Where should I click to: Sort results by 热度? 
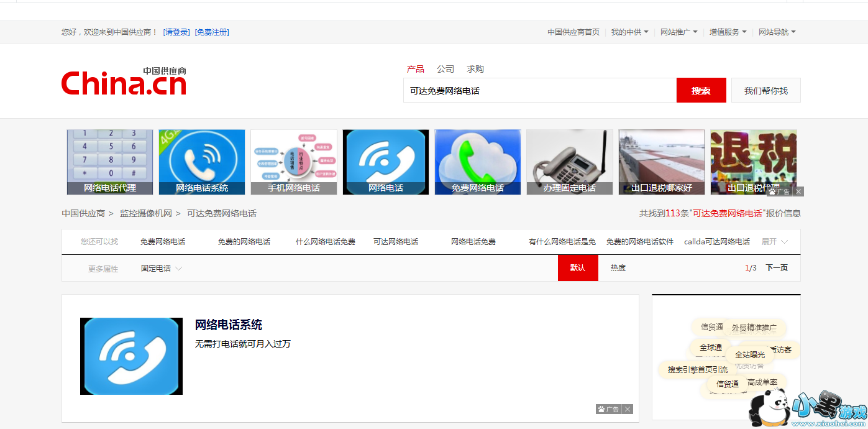(618, 268)
